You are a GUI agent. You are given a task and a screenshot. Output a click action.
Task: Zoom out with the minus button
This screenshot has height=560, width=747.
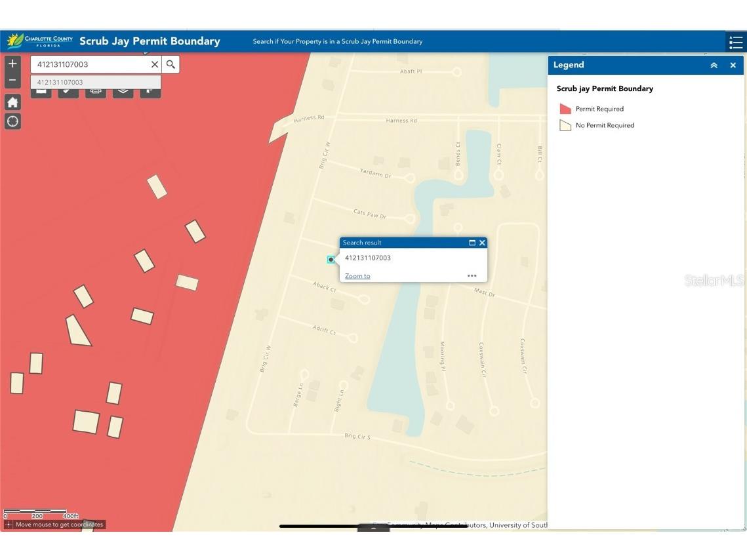[12, 80]
